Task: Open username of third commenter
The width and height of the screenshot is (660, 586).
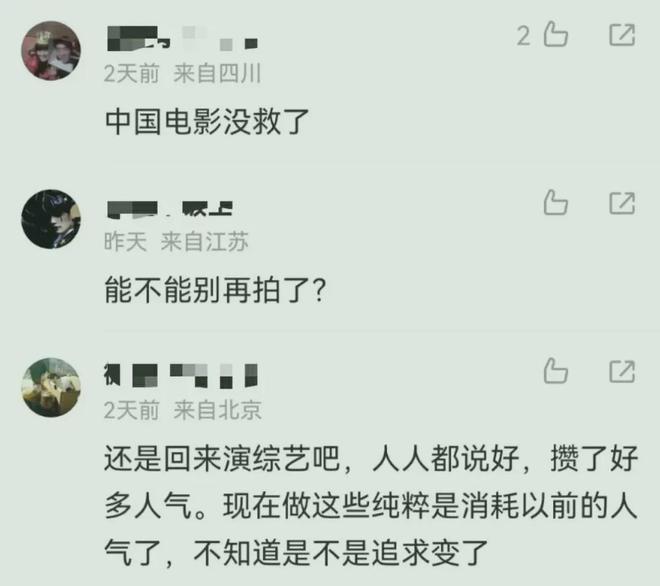Action: coord(181,376)
